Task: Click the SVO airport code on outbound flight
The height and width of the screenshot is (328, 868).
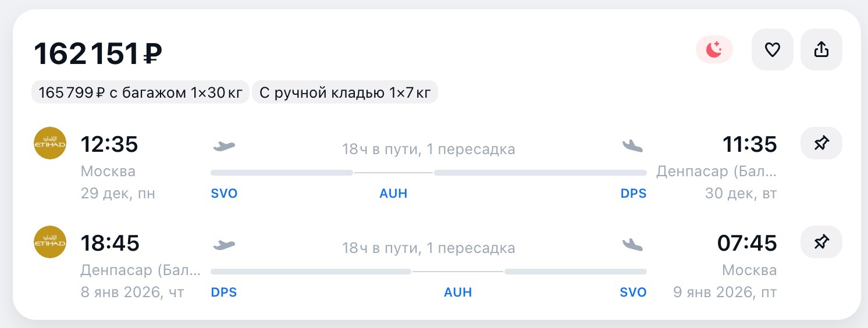Action: 224,194
